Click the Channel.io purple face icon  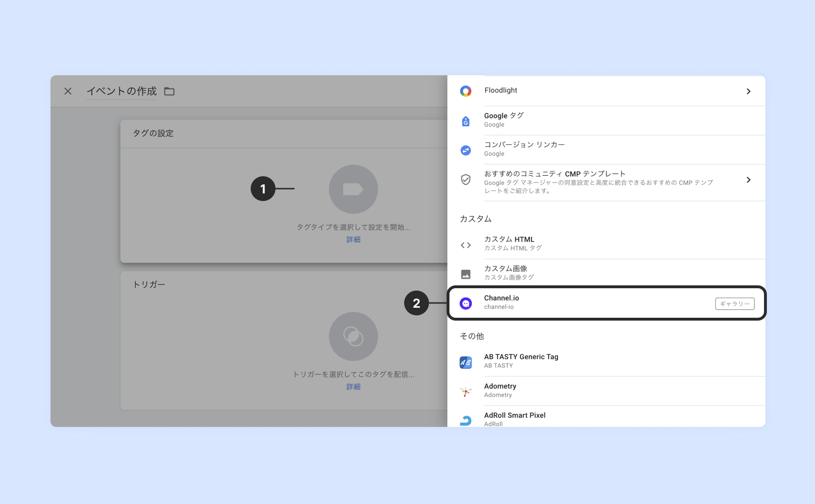[466, 303]
